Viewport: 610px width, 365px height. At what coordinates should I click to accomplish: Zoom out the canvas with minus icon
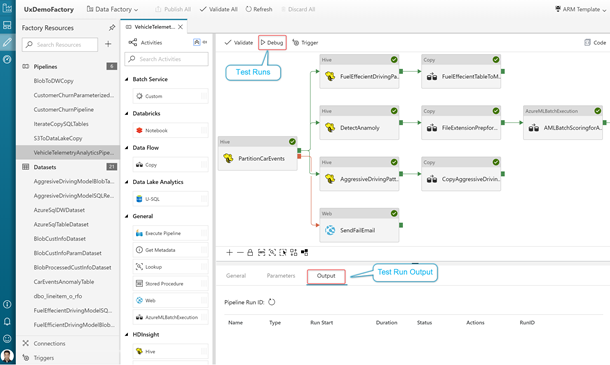coord(240,253)
